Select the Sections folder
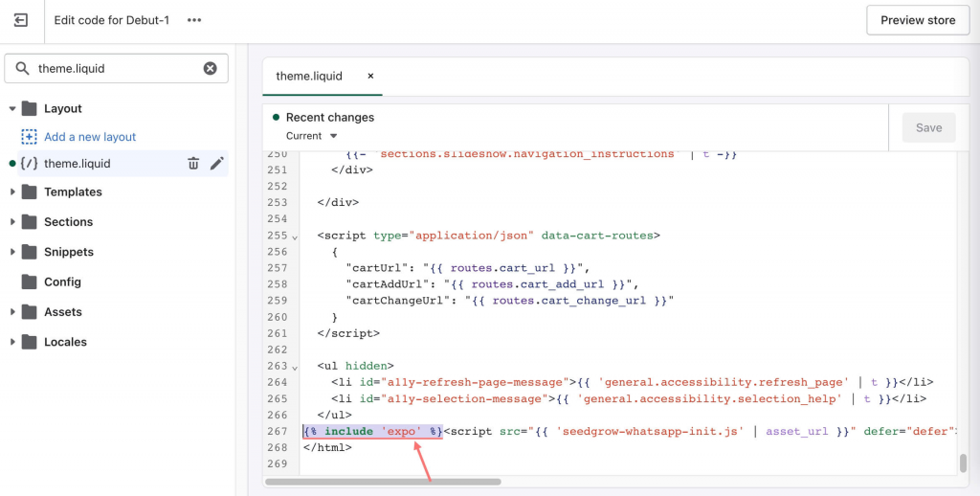Image resolution: width=980 pixels, height=496 pixels. pos(68,222)
